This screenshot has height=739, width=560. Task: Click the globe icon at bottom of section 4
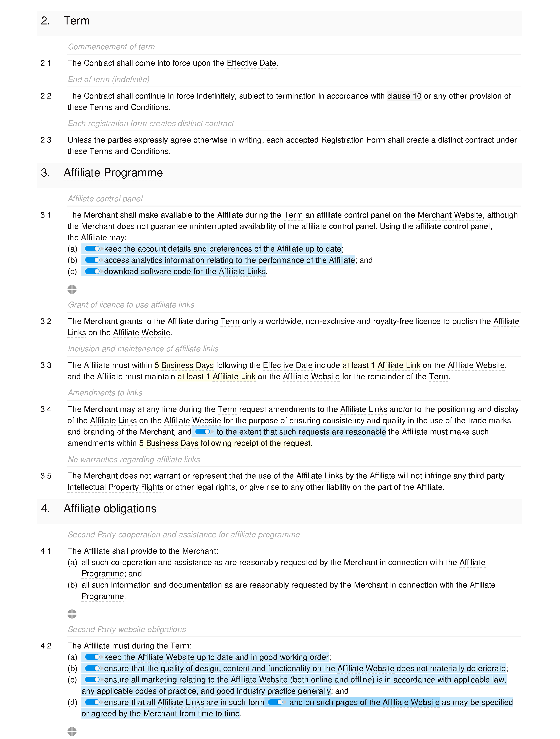pos(73,730)
